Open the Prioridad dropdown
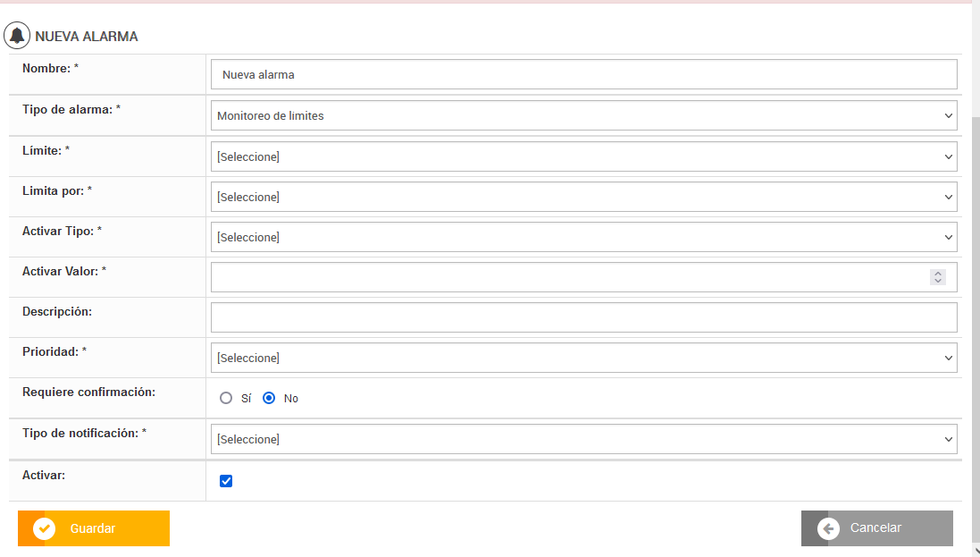This screenshot has width=980, height=557. pos(583,358)
